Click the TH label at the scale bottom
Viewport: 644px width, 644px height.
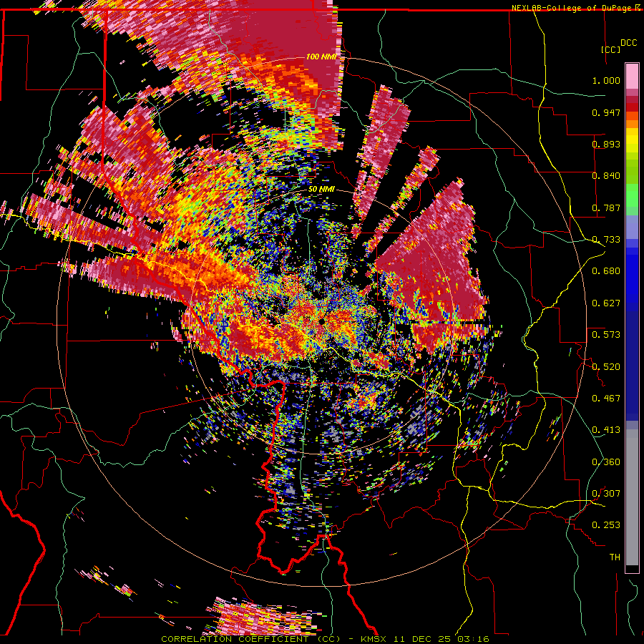615,557
